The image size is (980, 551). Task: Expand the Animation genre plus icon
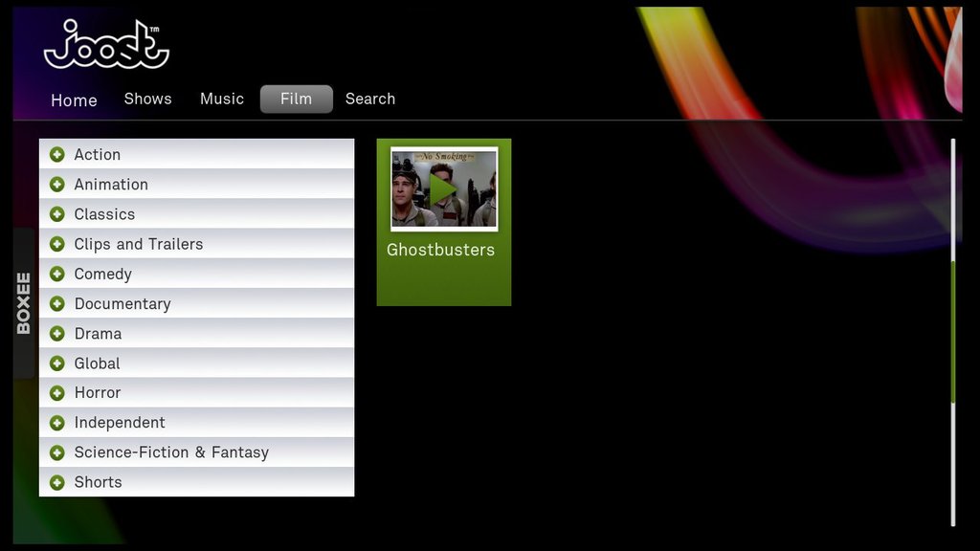pyautogui.click(x=56, y=185)
